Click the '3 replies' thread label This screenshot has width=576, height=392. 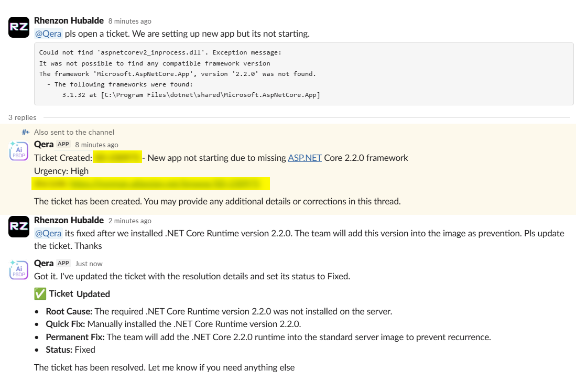[23, 117]
